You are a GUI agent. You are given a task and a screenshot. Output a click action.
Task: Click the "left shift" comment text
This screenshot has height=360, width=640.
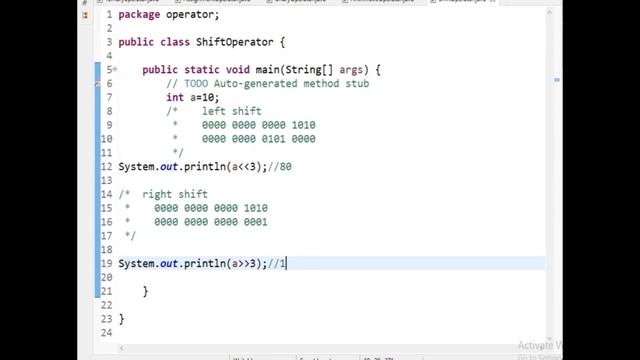coord(231,111)
